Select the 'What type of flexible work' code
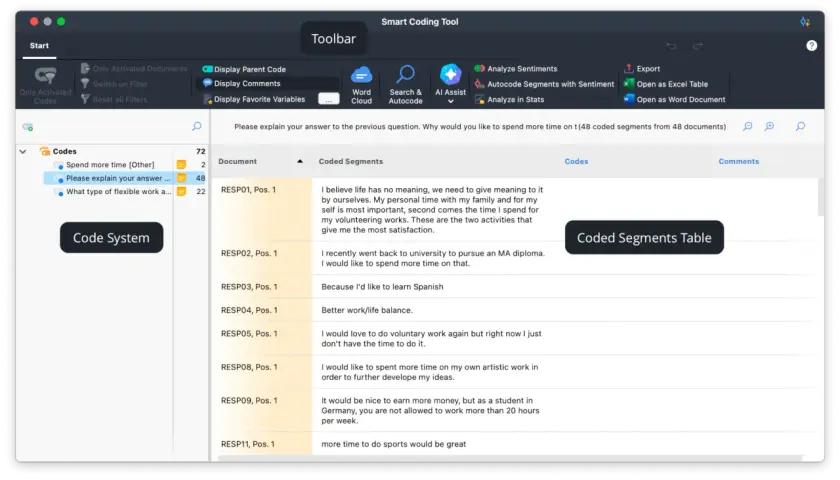This screenshot has width=840, height=480. click(118, 192)
